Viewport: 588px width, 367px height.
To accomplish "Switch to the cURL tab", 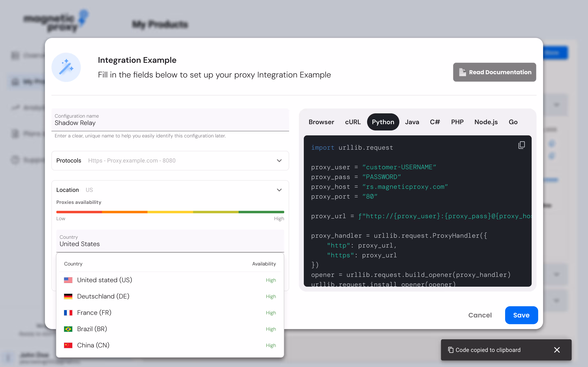I will (353, 122).
